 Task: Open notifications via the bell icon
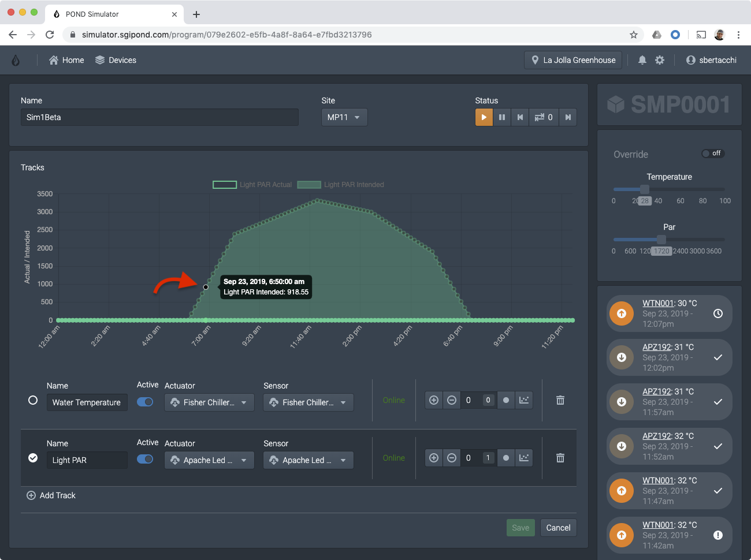point(642,59)
